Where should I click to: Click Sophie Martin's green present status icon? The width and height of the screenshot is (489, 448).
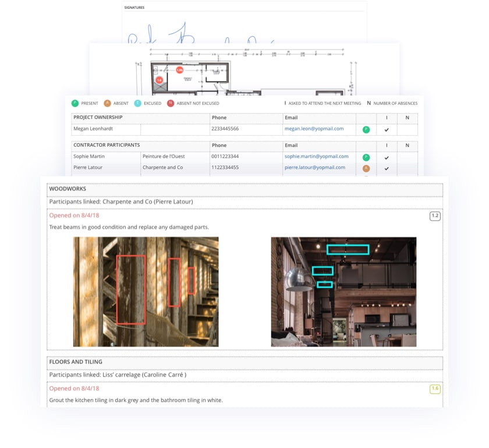coord(366,157)
